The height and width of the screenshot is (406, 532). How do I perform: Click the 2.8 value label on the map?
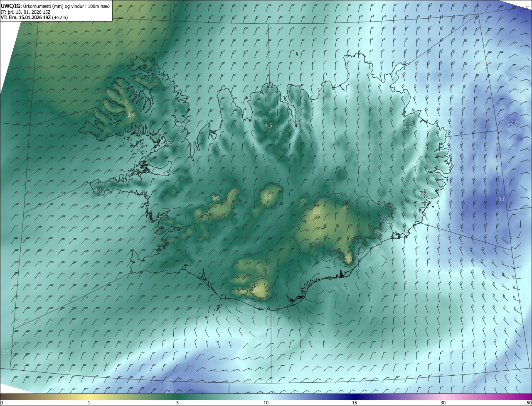pos(348,259)
